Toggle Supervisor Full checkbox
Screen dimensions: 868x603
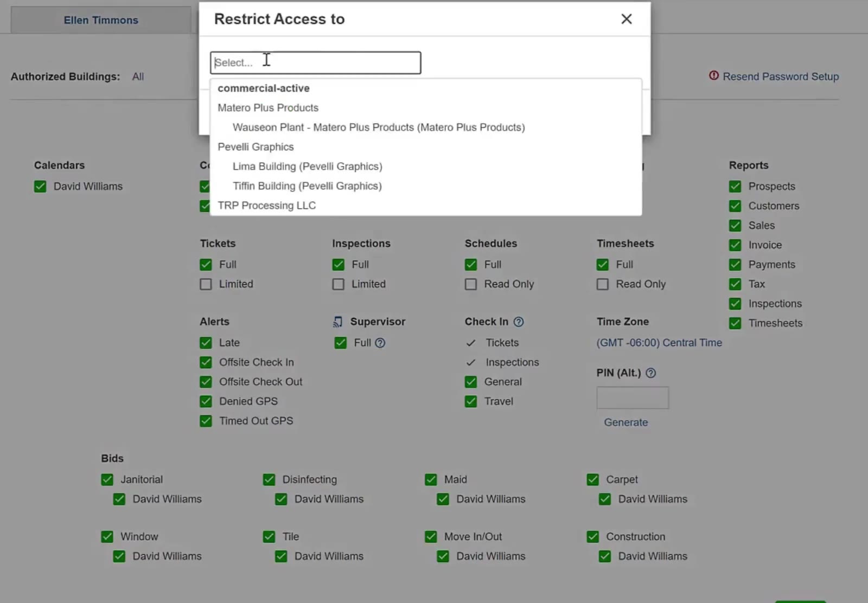tap(341, 343)
